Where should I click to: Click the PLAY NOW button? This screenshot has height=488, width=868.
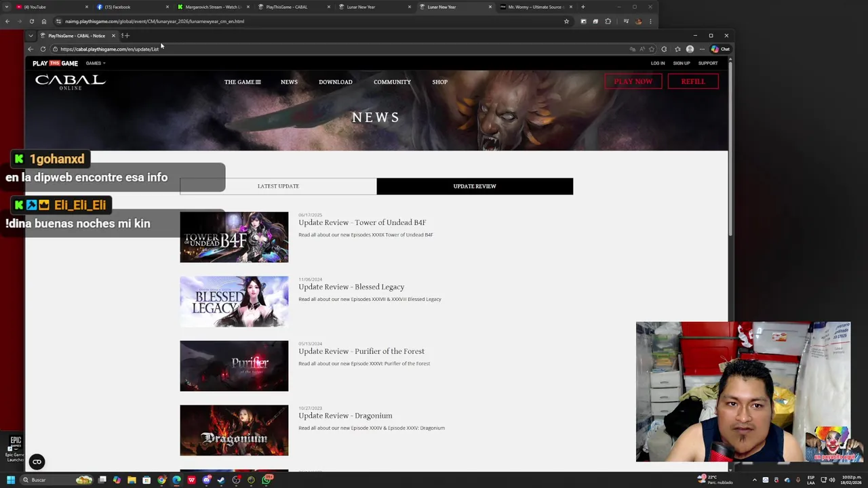pos(633,81)
